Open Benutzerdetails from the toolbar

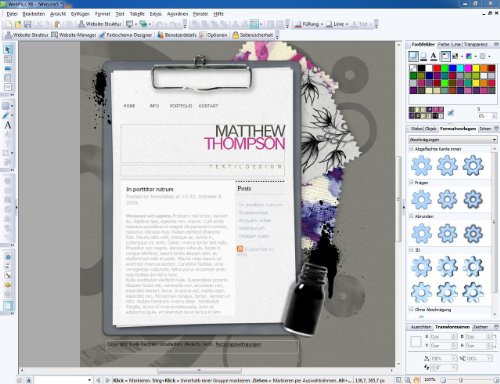(177, 35)
